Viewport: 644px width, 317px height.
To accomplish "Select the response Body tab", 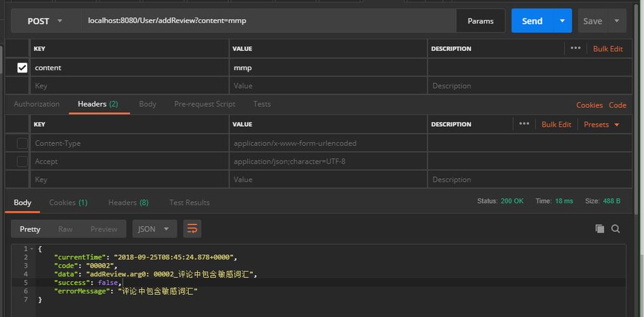I will pos(22,202).
